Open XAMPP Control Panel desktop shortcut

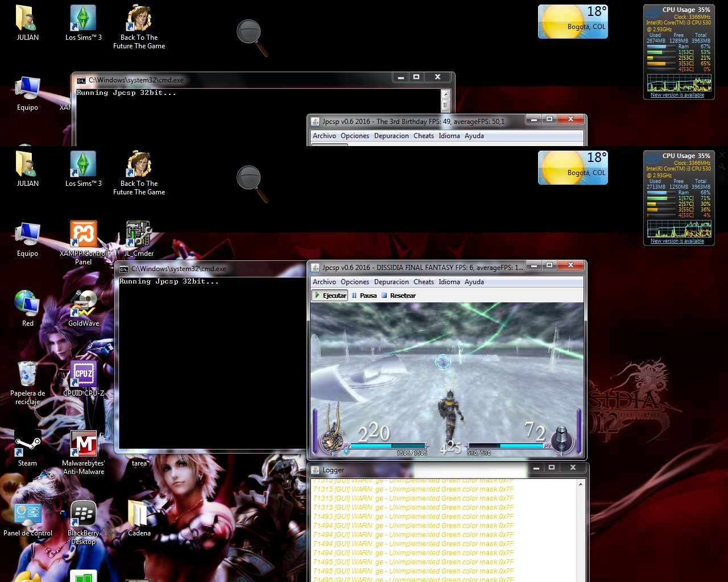[83, 242]
